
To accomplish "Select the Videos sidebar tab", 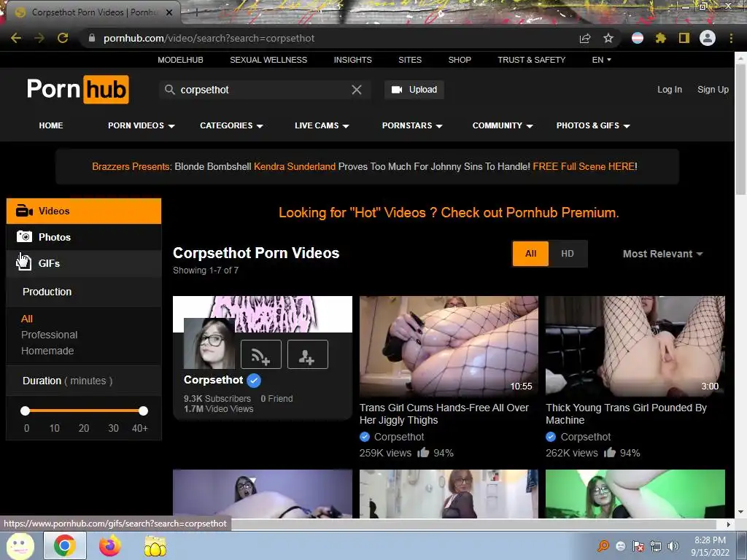I will (x=84, y=211).
